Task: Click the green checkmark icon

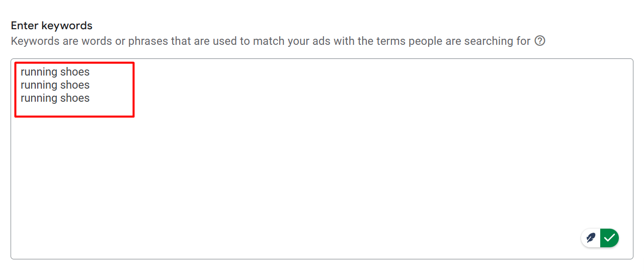Action: coord(609,238)
